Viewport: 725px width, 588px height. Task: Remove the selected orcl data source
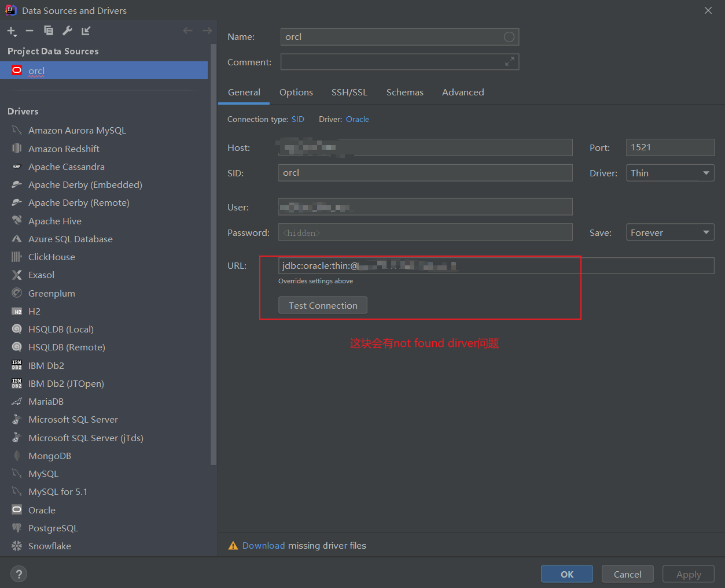pos(30,31)
